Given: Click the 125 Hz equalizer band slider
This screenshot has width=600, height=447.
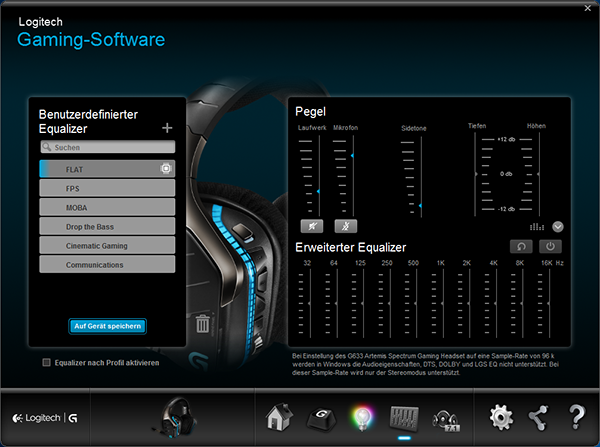Looking at the screenshot, I should pyautogui.click(x=363, y=303).
